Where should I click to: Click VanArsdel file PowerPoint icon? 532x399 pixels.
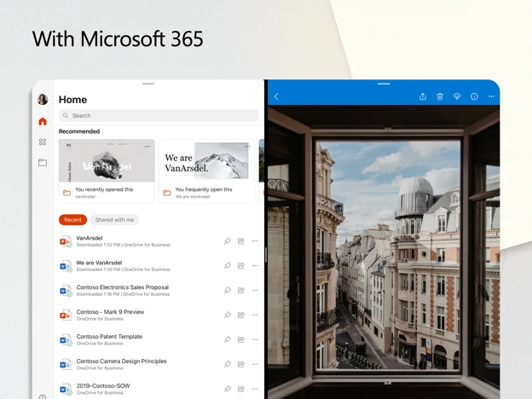[66, 241]
